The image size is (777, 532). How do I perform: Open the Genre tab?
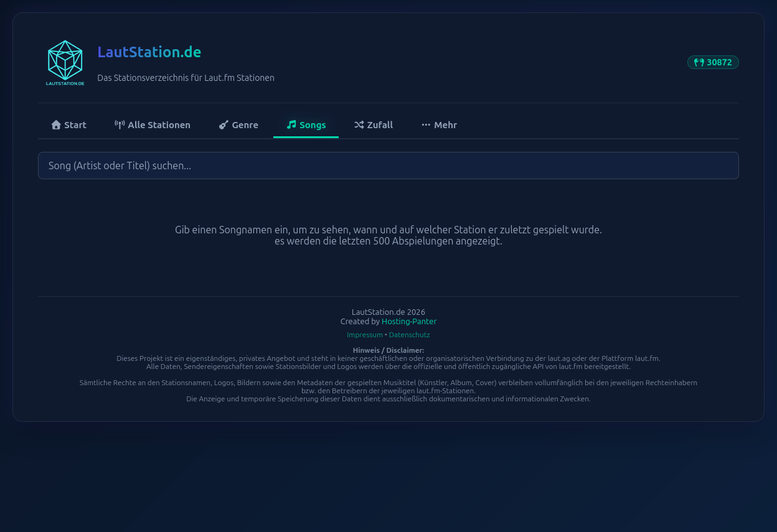click(238, 125)
